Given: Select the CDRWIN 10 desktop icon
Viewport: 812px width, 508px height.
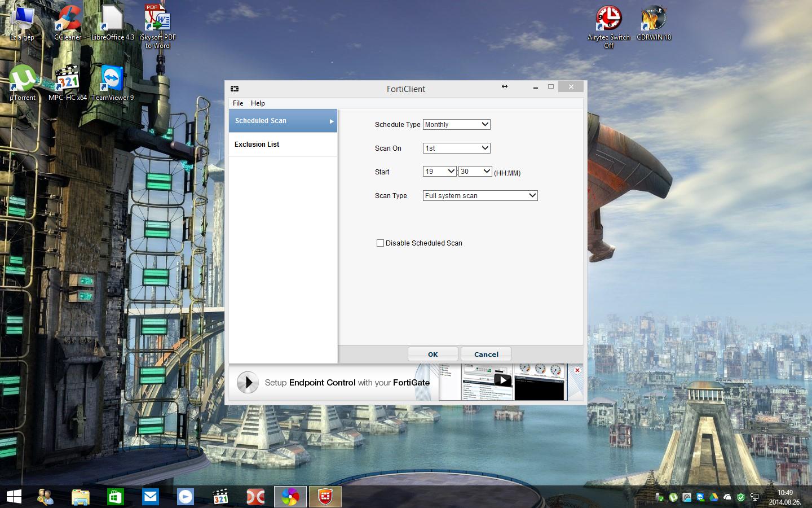Looking at the screenshot, I should tap(654, 23).
